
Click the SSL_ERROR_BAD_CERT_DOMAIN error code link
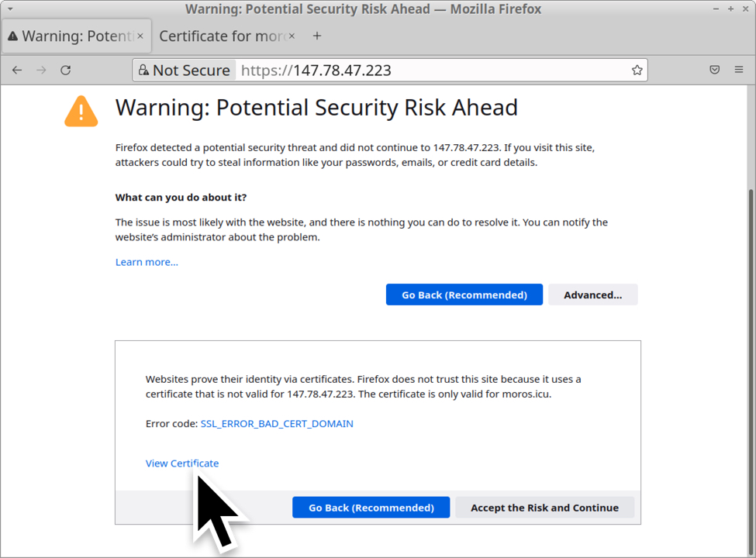click(277, 424)
